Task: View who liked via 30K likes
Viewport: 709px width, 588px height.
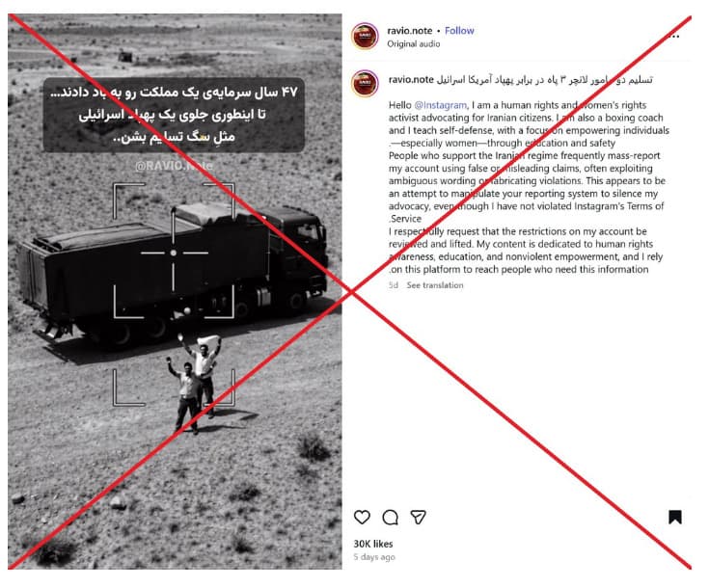Action: tap(373, 544)
